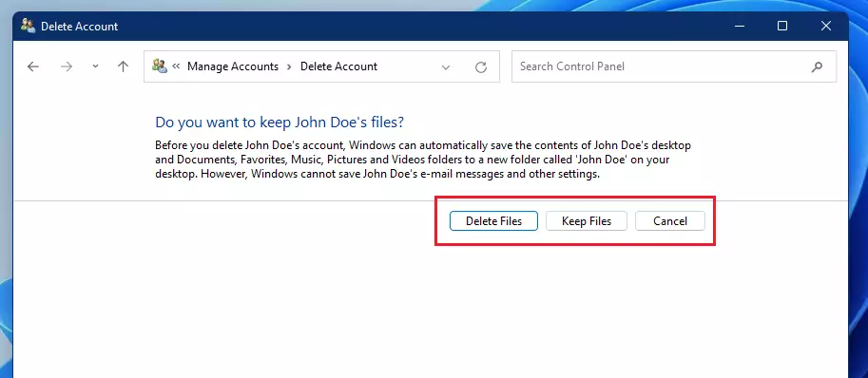The image size is (868, 378).
Task: Click the forward navigation arrow
Action: pos(67,66)
